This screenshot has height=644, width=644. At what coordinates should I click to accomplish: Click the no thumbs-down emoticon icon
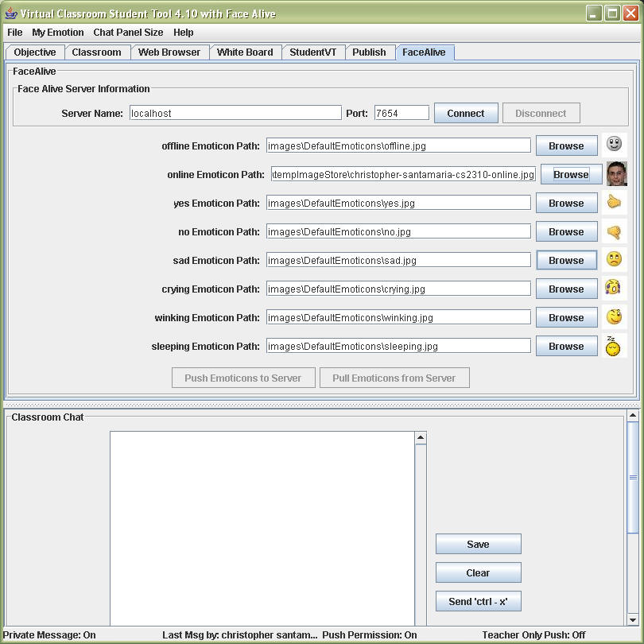[x=613, y=232]
